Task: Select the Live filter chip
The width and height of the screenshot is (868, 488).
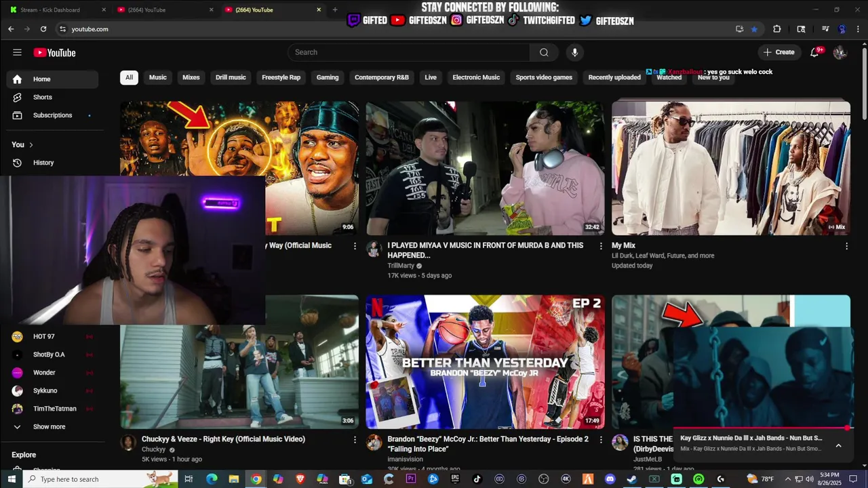Action: point(431,77)
